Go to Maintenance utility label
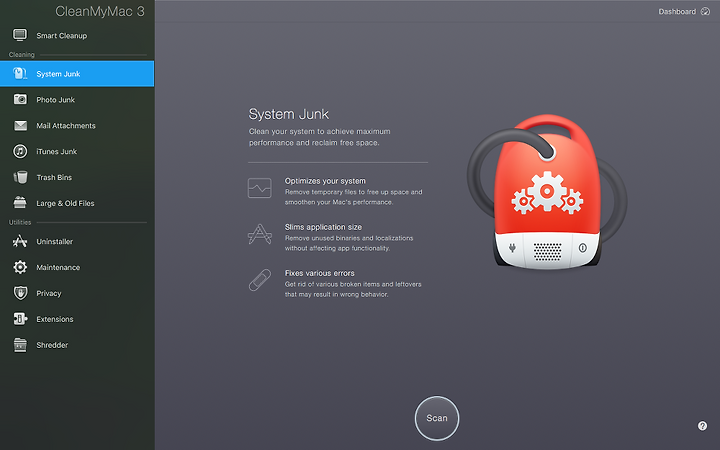This screenshot has height=450, width=720. [x=58, y=267]
